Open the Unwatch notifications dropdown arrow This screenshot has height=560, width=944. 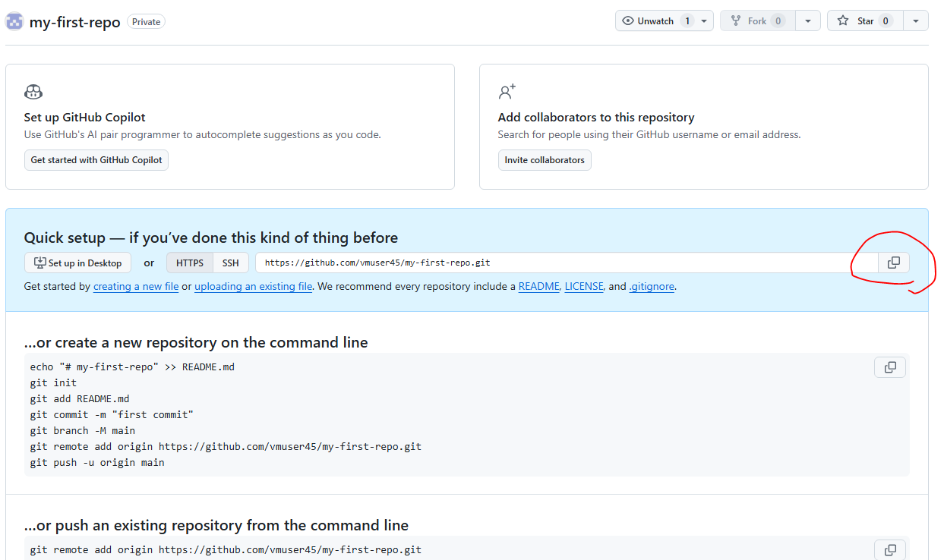[x=705, y=21]
